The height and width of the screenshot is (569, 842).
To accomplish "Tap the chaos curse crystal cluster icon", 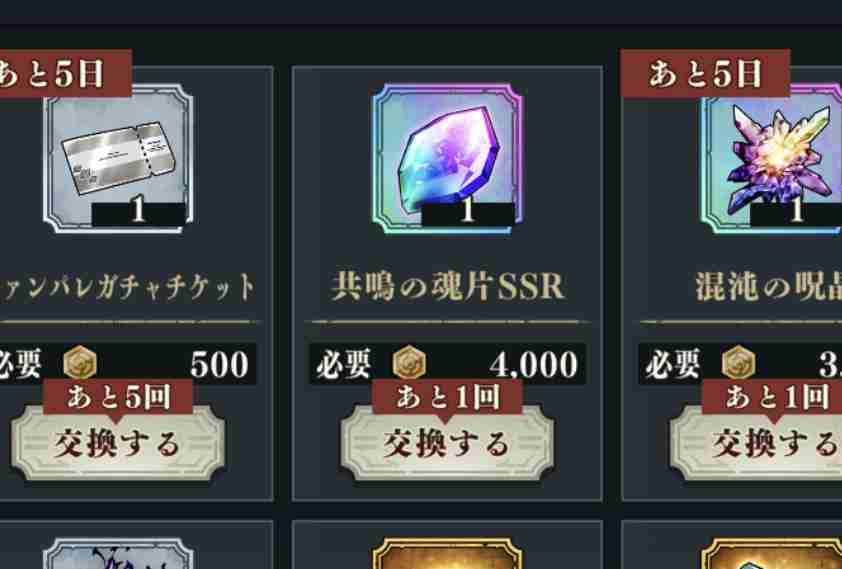I will pyautogui.click(x=772, y=159).
